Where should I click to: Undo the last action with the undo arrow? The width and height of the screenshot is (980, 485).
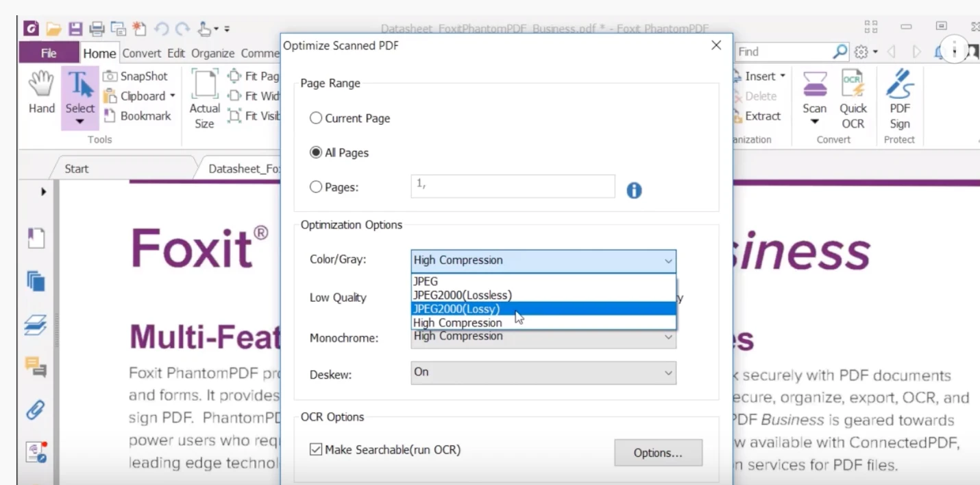tap(161, 29)
